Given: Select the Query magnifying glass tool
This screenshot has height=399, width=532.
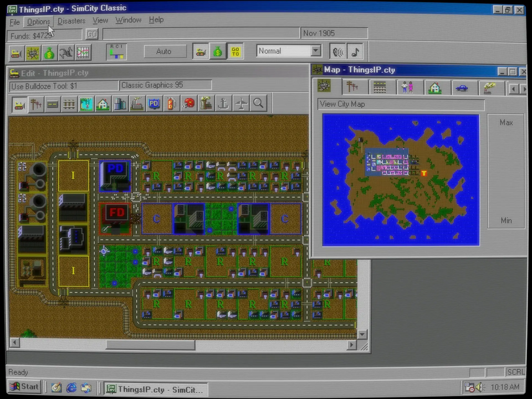Looking at the screenshot, I should (259, 104).
